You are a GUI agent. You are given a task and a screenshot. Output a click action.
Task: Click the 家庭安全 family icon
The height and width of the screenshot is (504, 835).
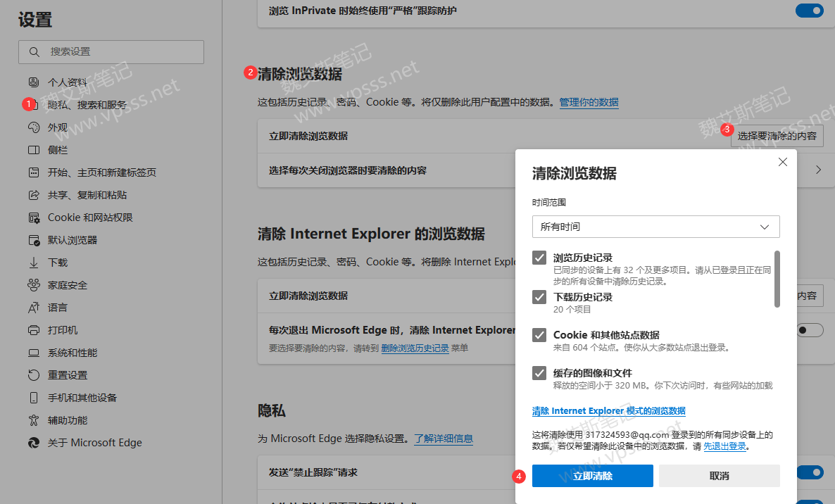pos(34,285)
